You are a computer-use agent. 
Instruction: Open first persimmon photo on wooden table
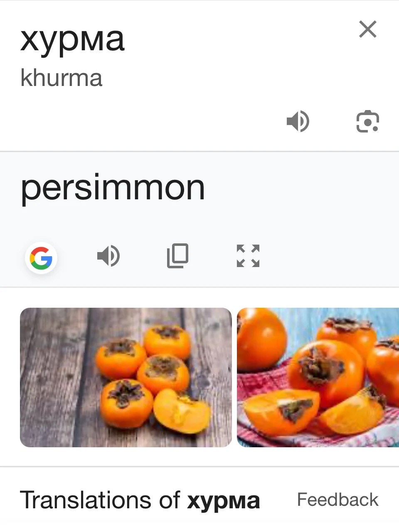coord(126,378)
